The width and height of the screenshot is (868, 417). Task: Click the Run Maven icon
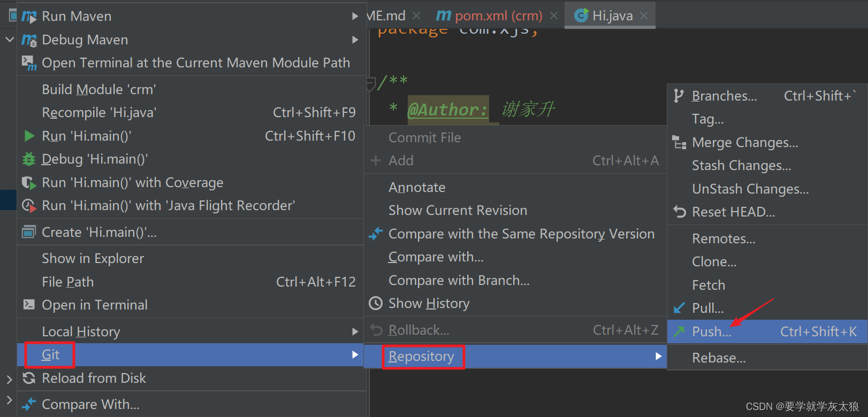pos(29,17)
